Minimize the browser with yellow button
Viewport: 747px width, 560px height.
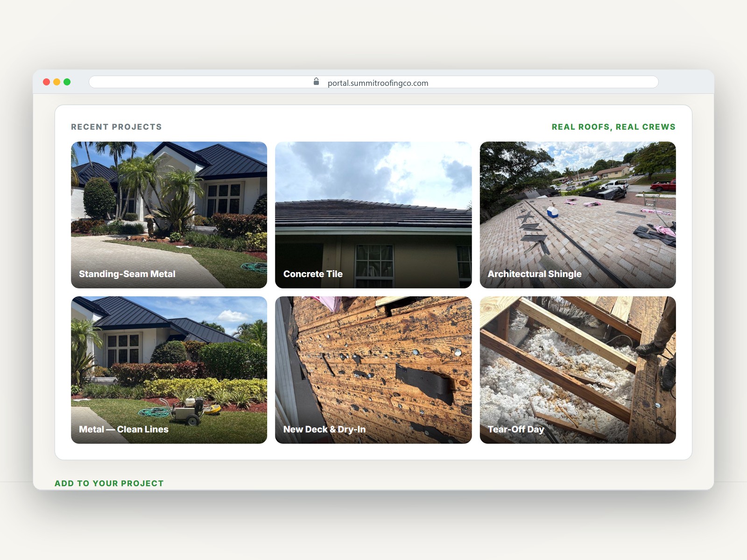pyautogui.click(x=57, y=82)
